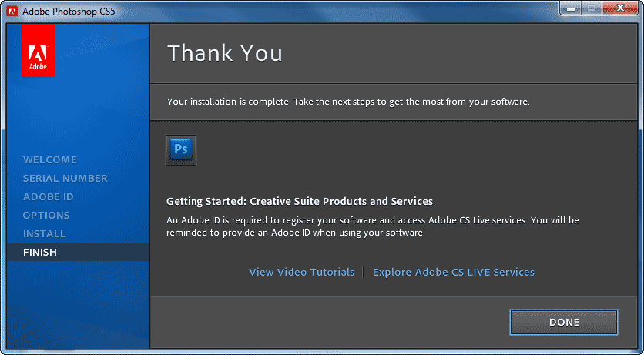
Task: Minimize the installer window
Action: pos(571,8)
